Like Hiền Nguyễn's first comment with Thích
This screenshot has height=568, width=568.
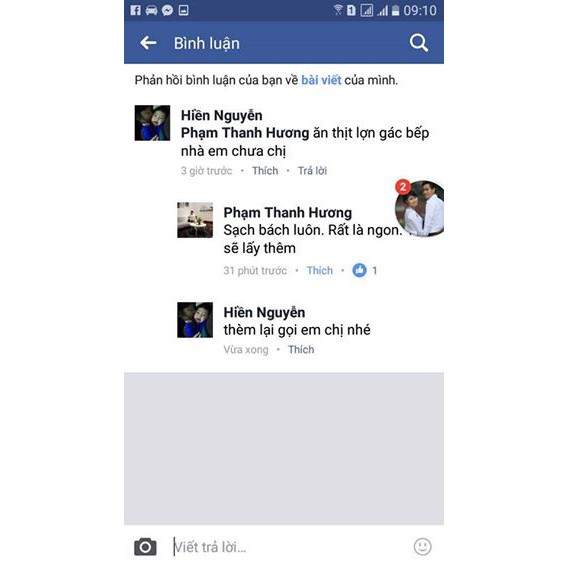tap(265, 171)
